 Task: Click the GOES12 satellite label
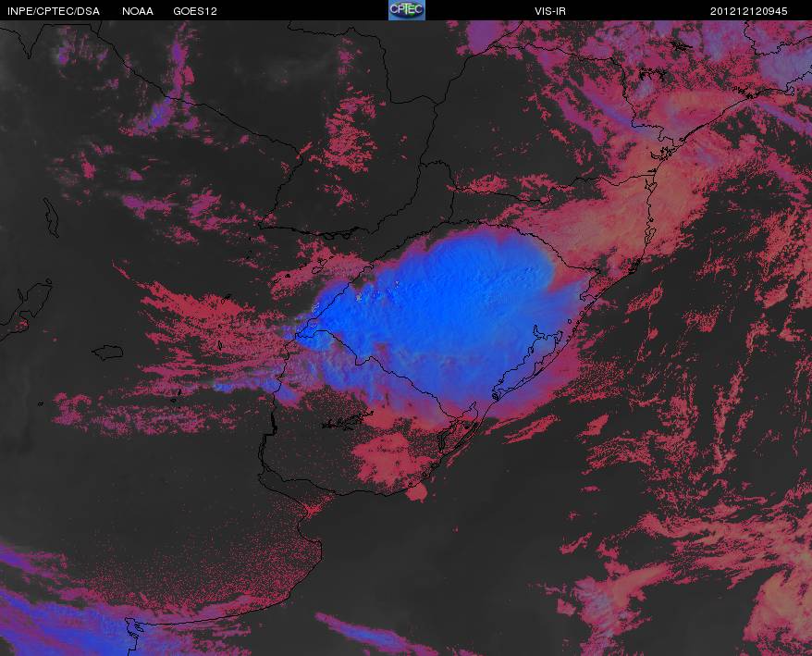click(x=195, y=11)
